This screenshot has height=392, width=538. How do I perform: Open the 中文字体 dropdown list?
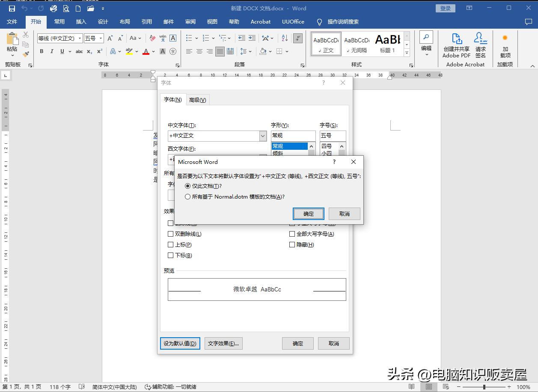click(x=263, y=136)
